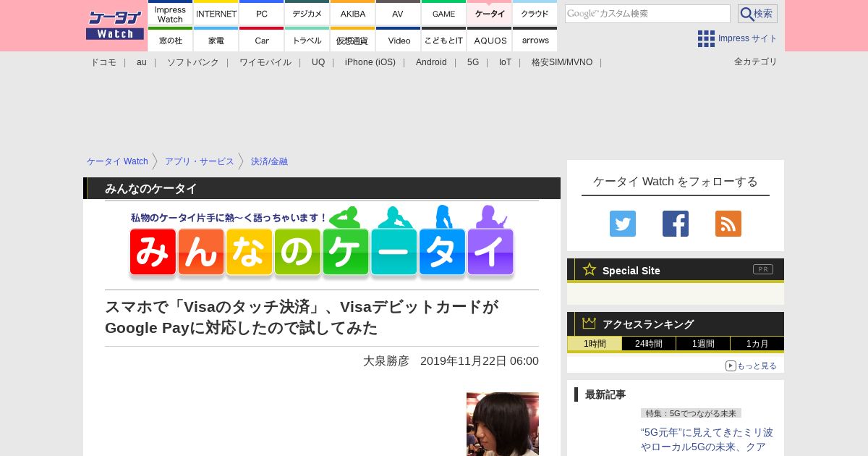Open the Video tab

tap(399, 40)
